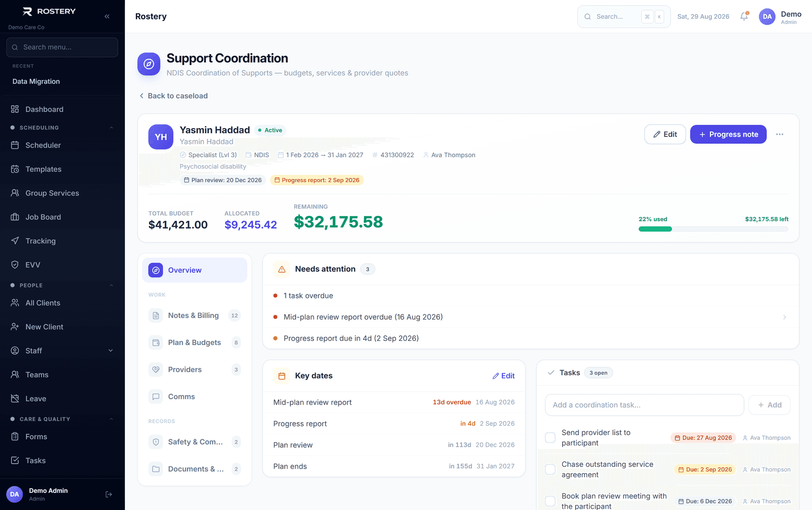Image resolution: width=812 pixels, height=510 pixels.
Task: Click the 'Add a coordination task' field
Action: coord(644,405)
